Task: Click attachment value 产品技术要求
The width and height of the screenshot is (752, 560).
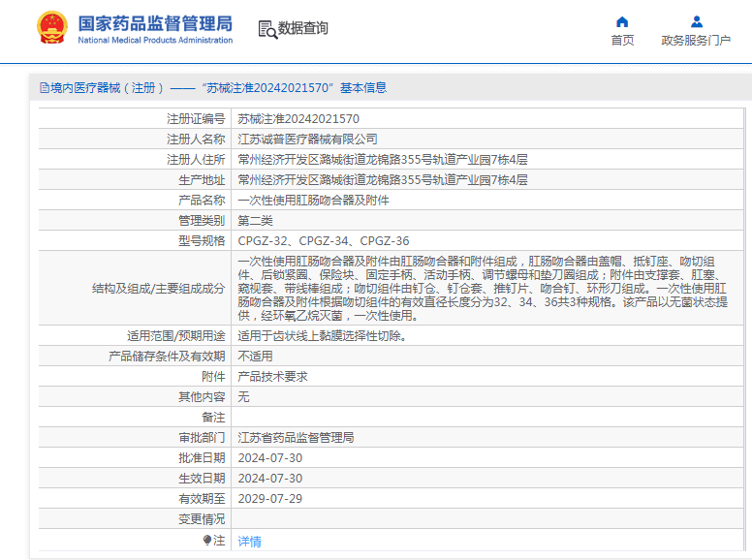Action: coord(272,377)
